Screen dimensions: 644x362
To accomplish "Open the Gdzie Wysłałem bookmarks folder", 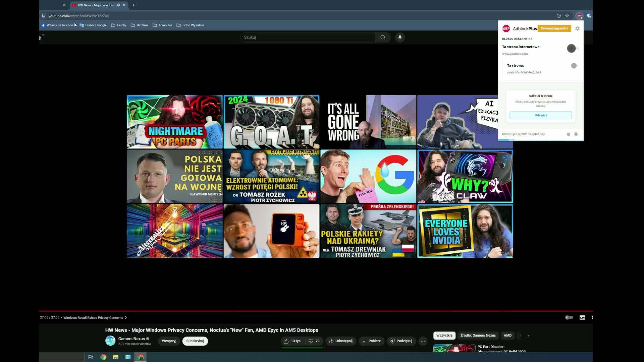I will point(190,25).
